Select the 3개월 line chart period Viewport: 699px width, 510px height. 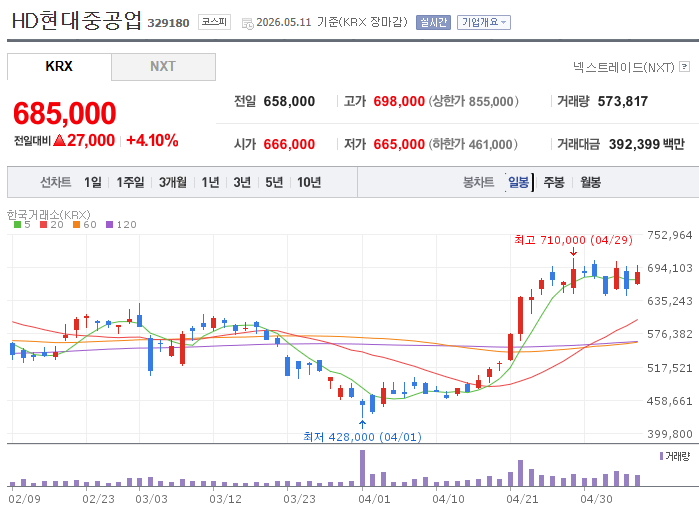coord(173,182)
